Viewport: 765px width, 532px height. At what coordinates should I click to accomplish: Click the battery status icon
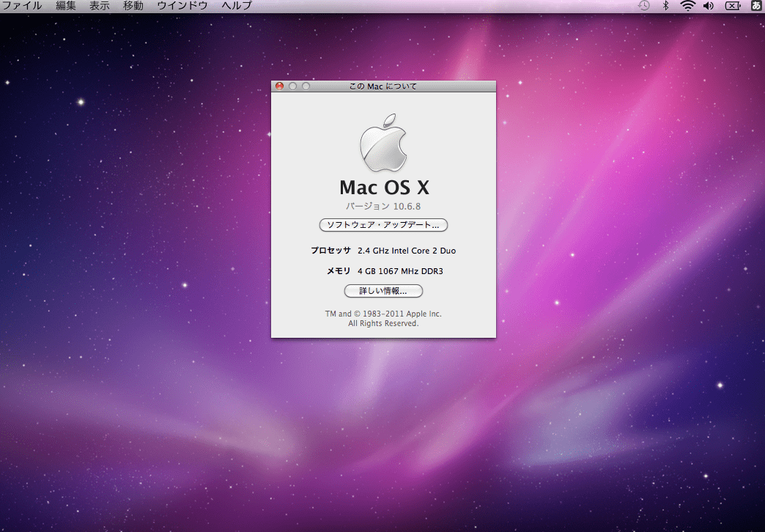pyautogui.click(x=732, y=6)
